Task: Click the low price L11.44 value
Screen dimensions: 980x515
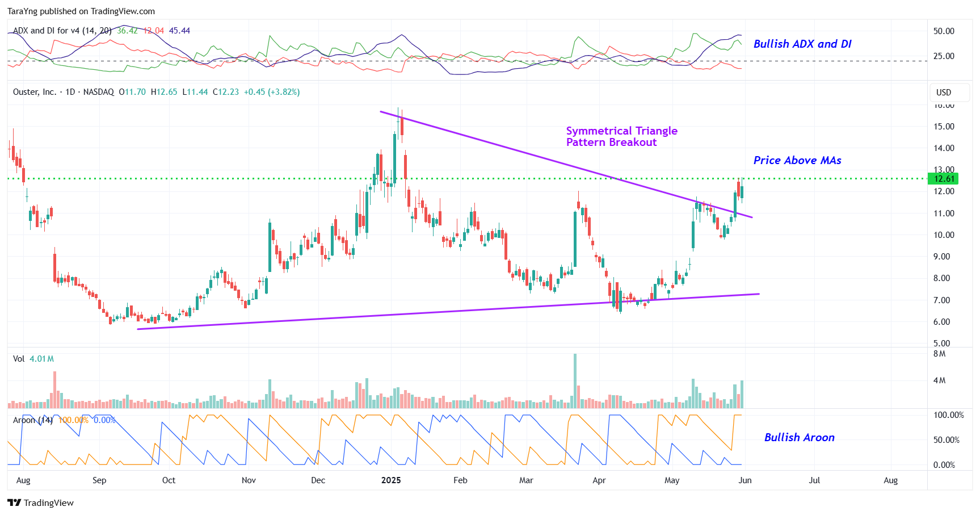Action: (x=195, y=92)
